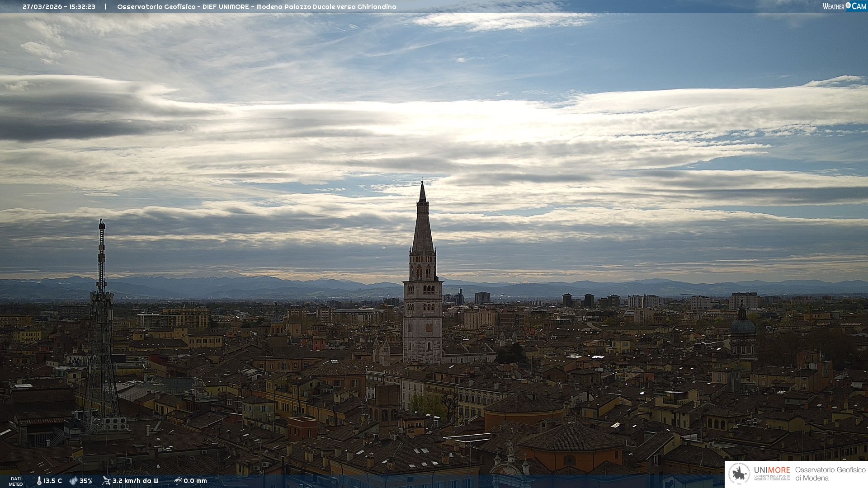This screenshot has width=868, height=488.
Task: Click the thermometer temperature icon
Action: click(x=39, y=481)
